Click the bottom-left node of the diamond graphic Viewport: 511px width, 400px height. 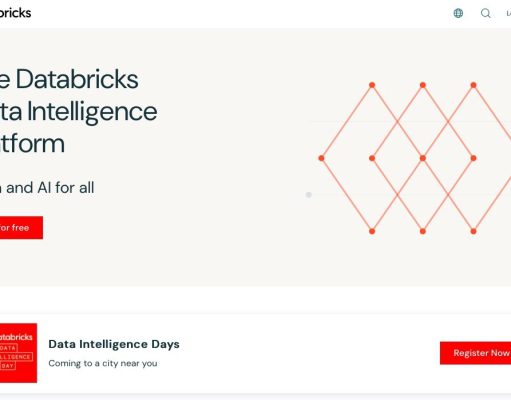click(372, 231)
